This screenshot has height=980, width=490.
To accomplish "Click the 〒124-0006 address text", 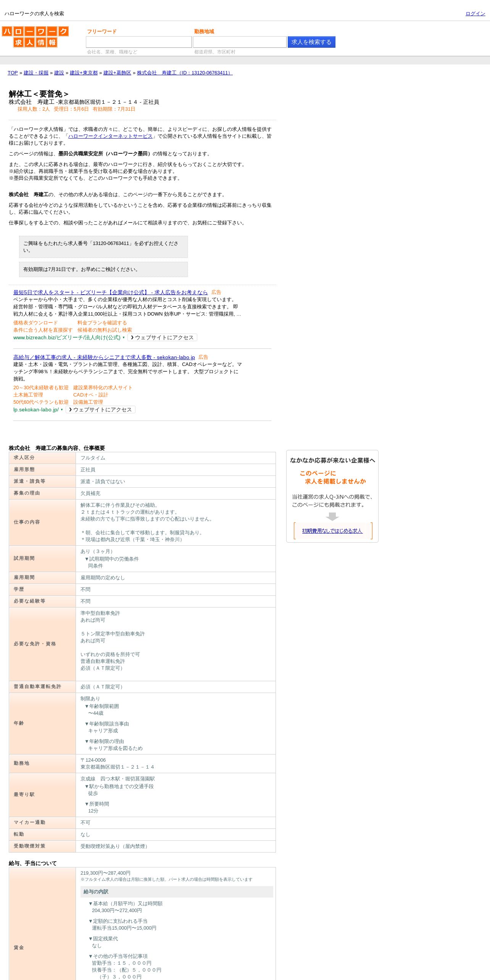I will 93,760.
